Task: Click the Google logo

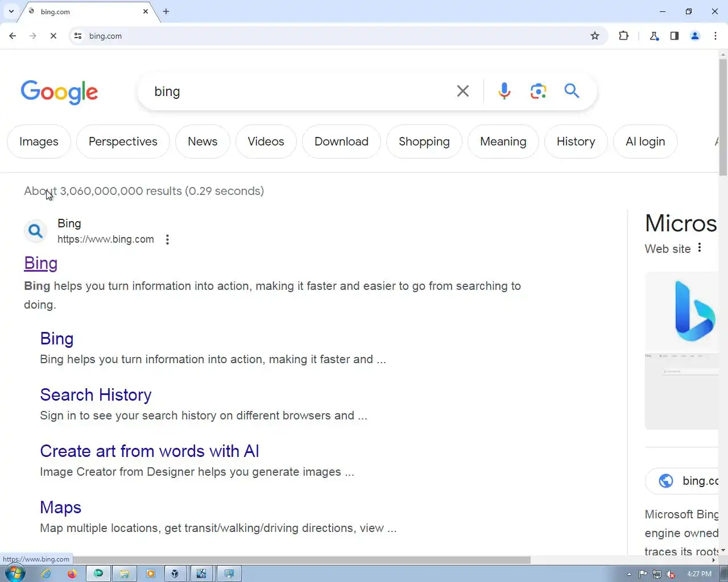Action: tap(59, 92)
